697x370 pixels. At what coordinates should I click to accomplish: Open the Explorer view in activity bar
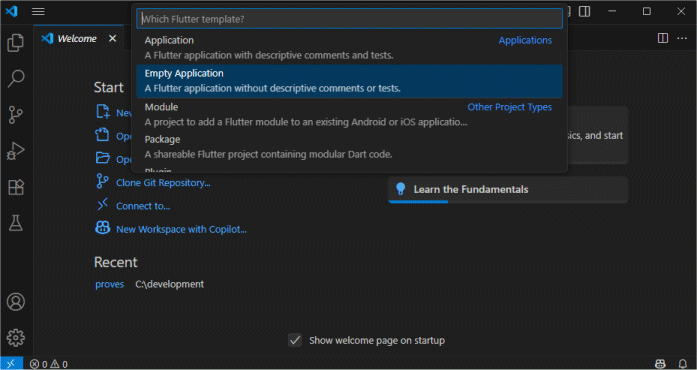16,43
